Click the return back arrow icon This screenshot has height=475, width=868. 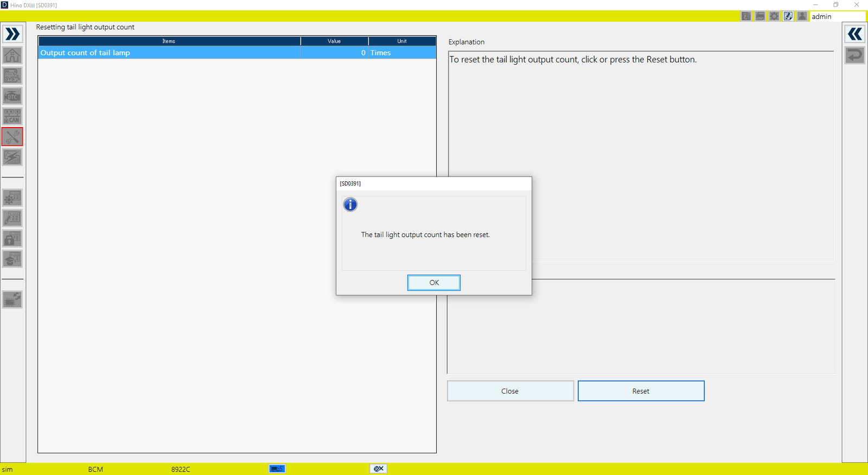[x=855, y=55]
